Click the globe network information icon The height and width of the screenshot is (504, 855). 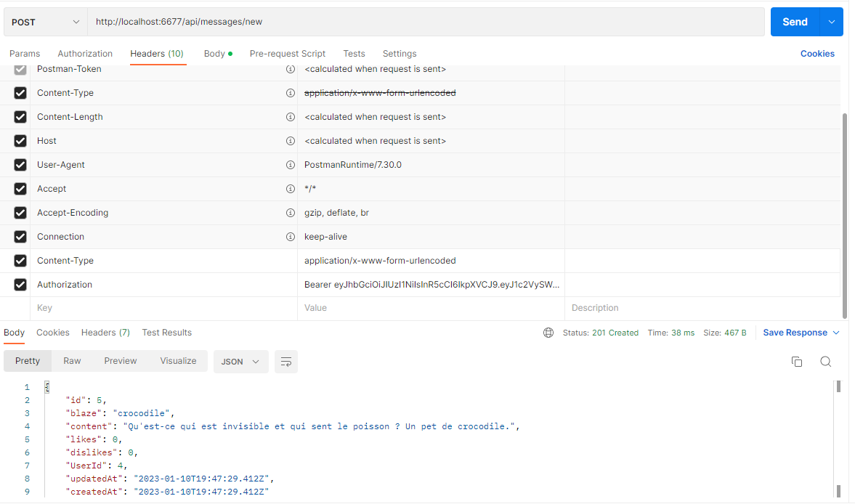pos(548,332)
